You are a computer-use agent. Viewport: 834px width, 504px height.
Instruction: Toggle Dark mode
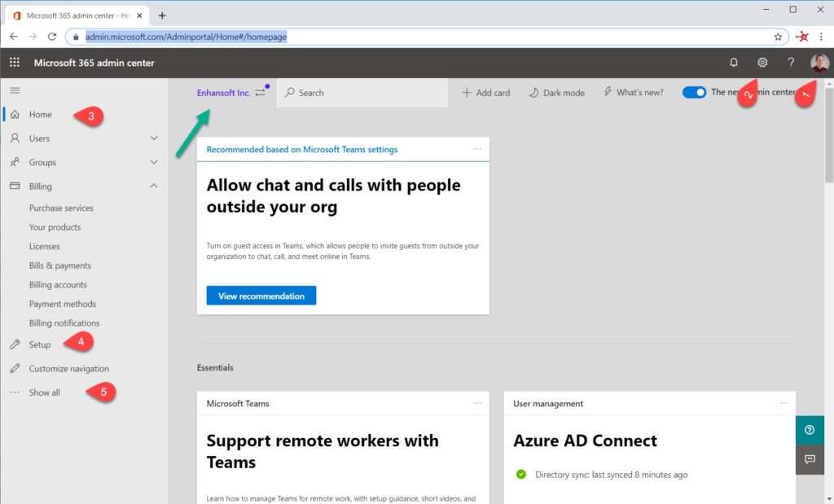point(556,93)
